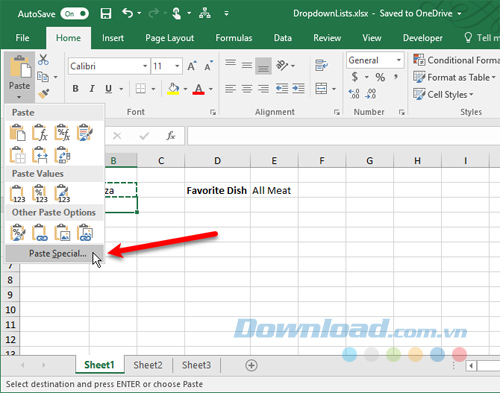The height and width of the screenshot is (393, 500).
Task: Open the Fill Color dropdown arrow
Action: point(185,89)
